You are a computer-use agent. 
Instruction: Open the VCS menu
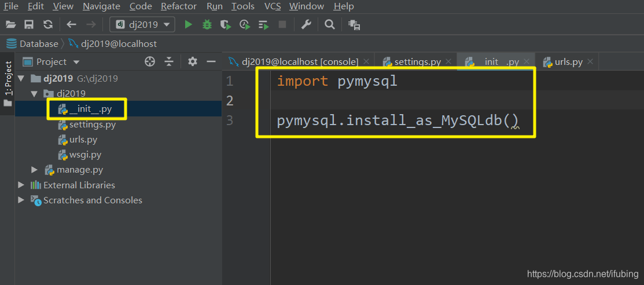coord(273,6)
